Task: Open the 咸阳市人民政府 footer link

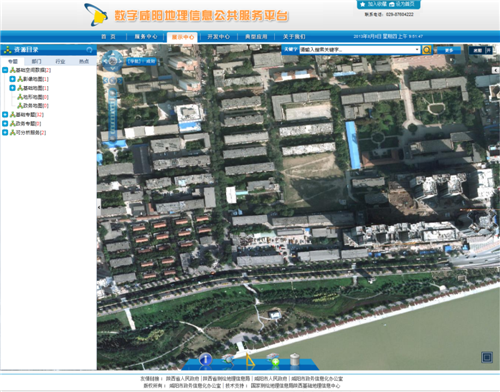Action: click(270, 379)
